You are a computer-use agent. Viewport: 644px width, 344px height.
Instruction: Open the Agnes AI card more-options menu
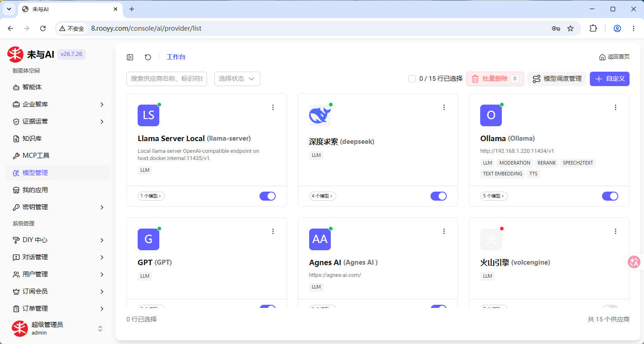click(x=444, y=231)
